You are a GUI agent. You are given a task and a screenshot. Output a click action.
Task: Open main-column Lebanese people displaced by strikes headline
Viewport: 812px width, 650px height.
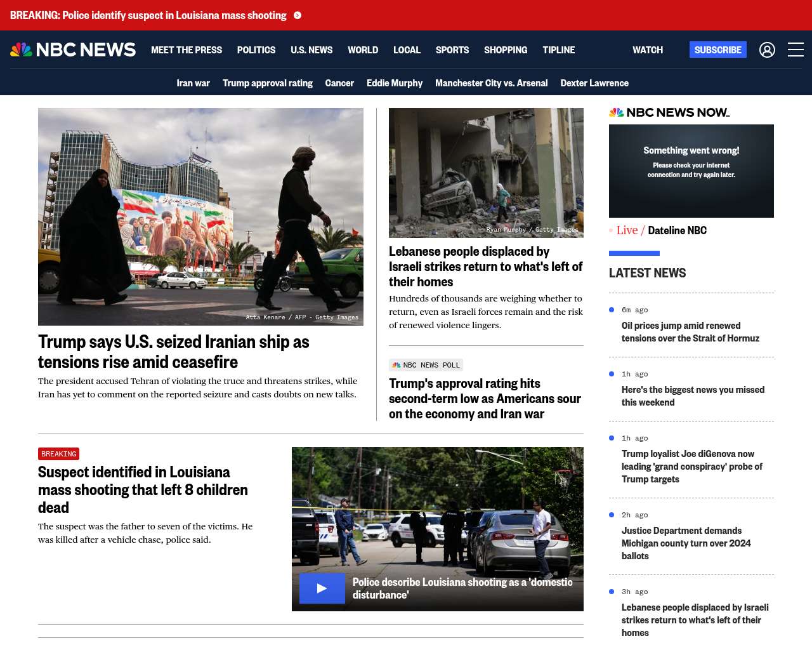point(485,267)
